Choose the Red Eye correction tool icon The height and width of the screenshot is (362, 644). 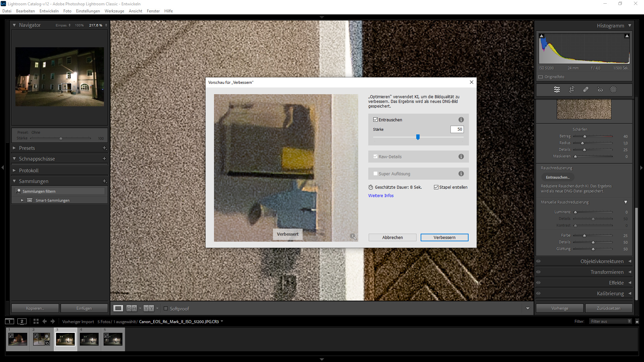(600, 89)
